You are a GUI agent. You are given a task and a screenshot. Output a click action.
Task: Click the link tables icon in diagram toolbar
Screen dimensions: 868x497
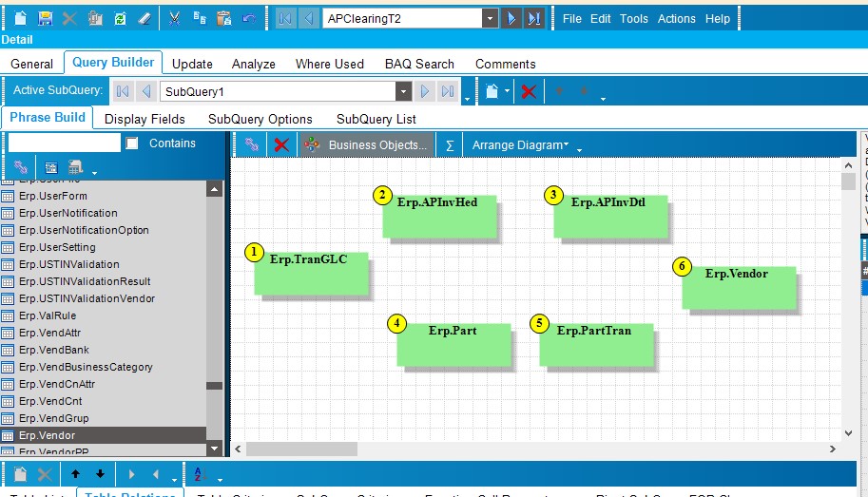click(x=252, y=144)
